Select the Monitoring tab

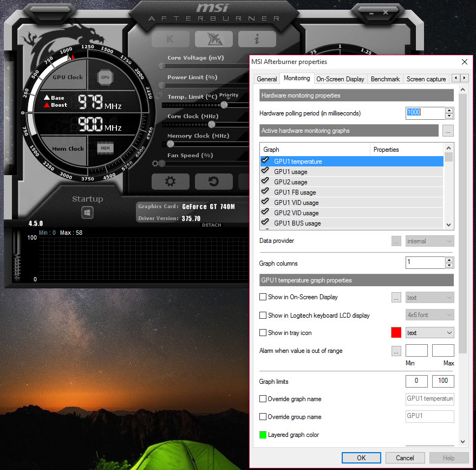coord(297,78)
